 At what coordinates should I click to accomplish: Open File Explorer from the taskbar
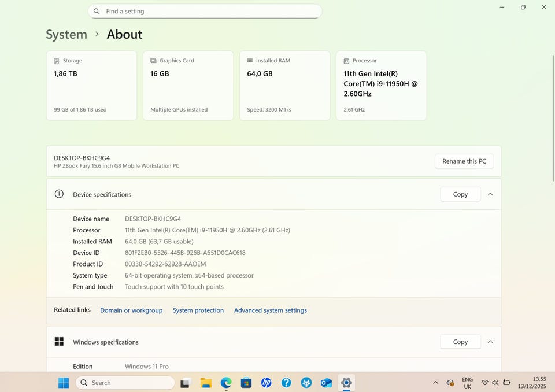(206, 383)
